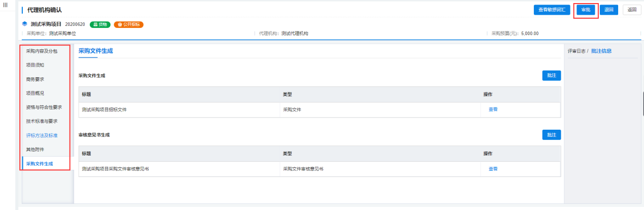Click the collapse sidebar icon at top-left

click(6, 5)
